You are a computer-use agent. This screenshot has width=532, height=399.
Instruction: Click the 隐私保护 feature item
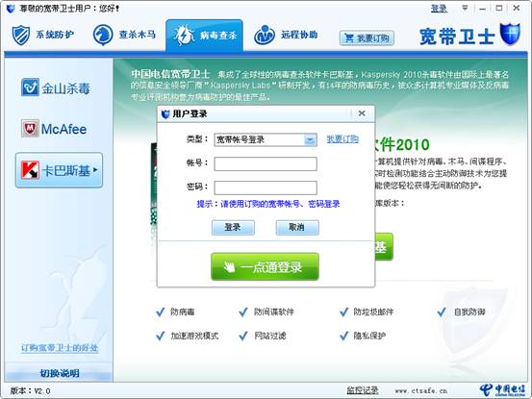click(x=363, y=336)
